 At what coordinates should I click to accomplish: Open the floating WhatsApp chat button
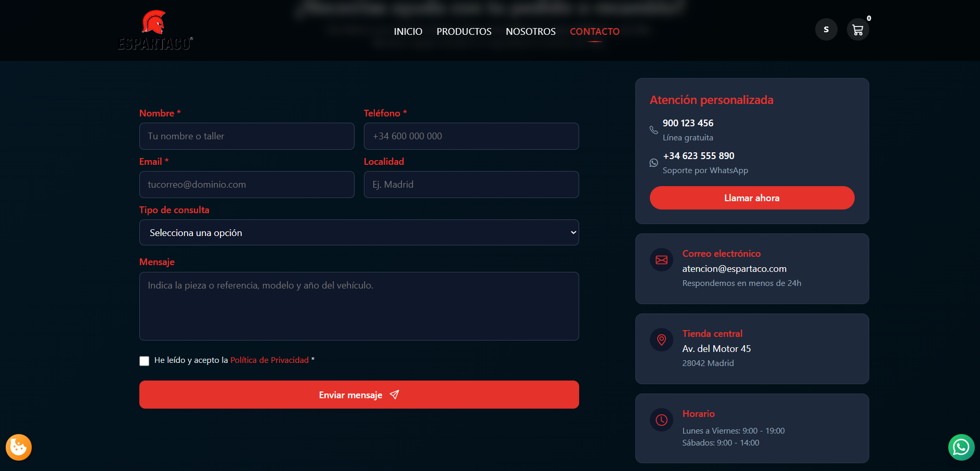tap(961, 447)
